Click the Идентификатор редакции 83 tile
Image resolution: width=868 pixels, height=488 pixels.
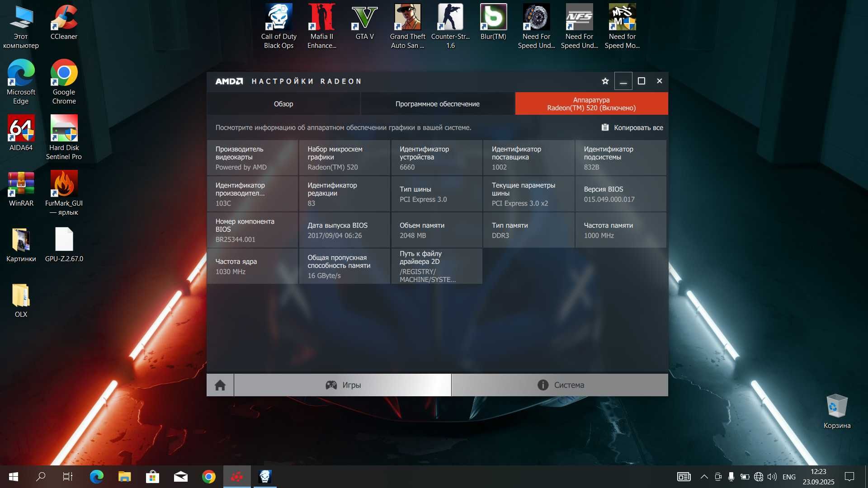point(344,194)
